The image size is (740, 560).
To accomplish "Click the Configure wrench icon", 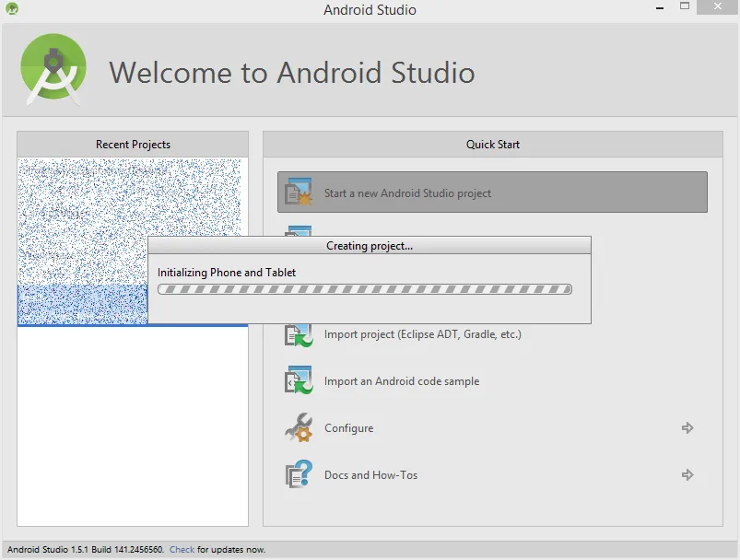I will coord(299,427).
